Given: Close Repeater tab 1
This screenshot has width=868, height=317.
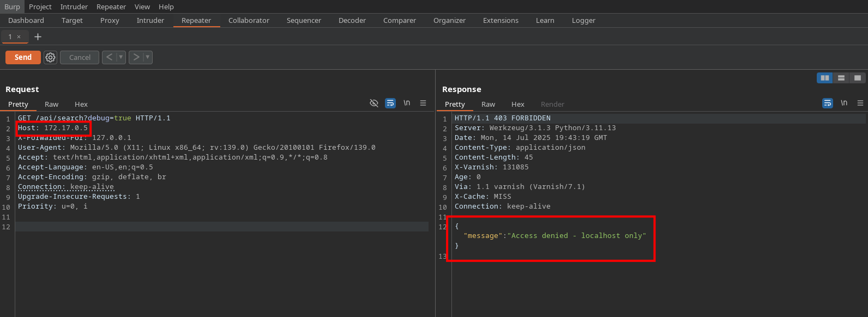Looking at the screenshot, I should pyautogui.click(x=19, y=36).
